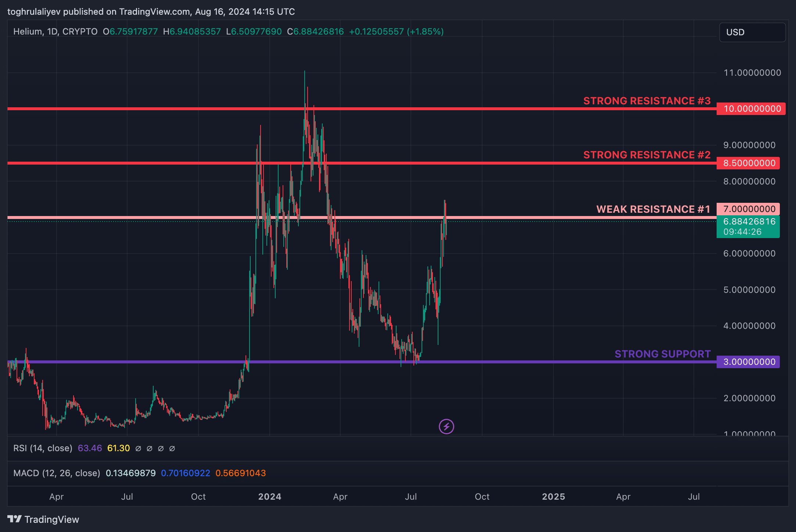
Task: Click the 2025 label on time axis
Action: pos(553,497)
